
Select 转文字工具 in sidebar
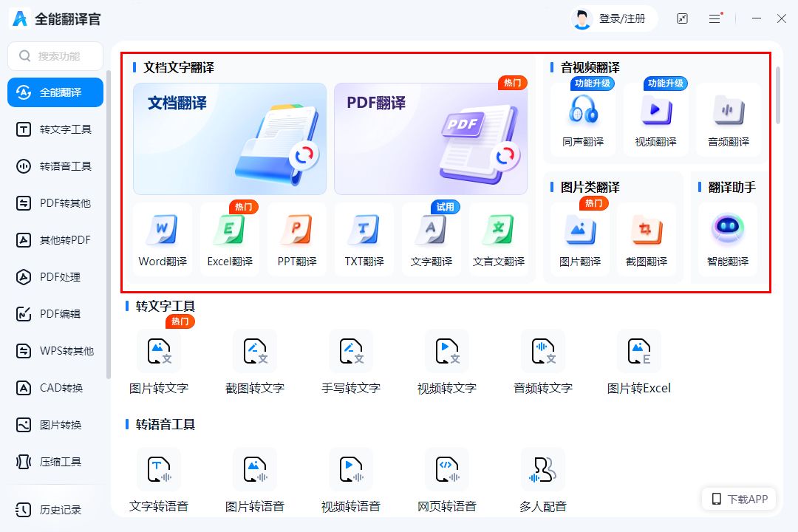[x=55, y=129]
